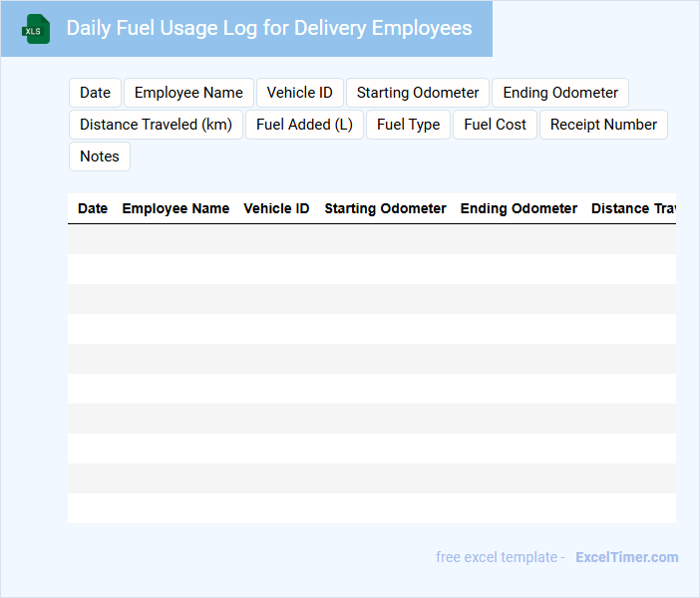This screenshot has height=598, width=700.
Task: Click the Starting Odometer table column header
Action: (385, 208)
